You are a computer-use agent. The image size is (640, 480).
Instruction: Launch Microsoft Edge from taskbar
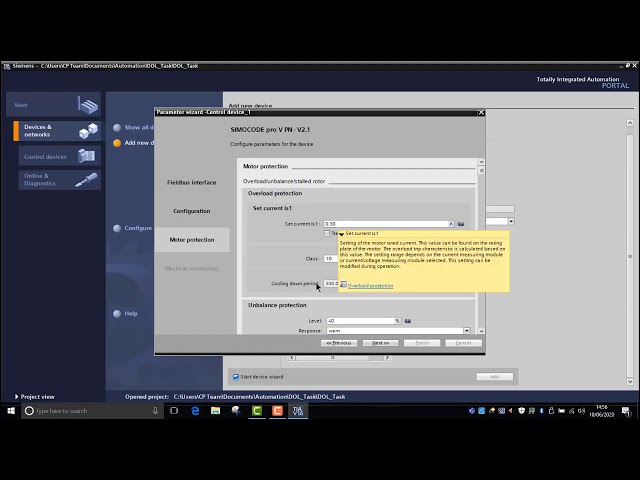pos(195,411)
